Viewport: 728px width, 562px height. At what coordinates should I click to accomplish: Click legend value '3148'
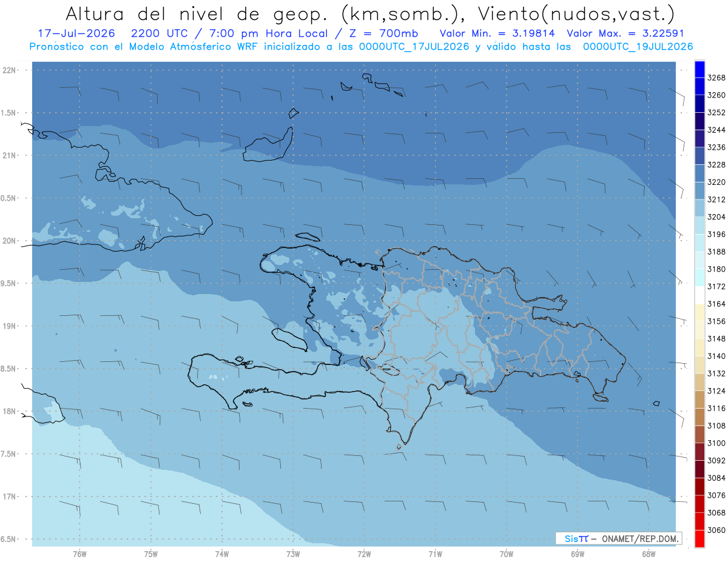tap(716, 338)
